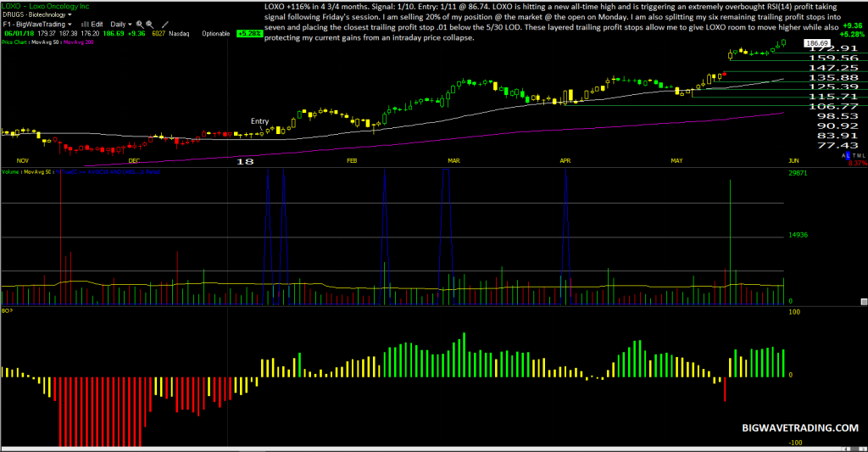This screenshot has height=452, width=868.
Task: Click the blue %True condition indicator label
Action: pyautogui.click(x=108, y=171)
